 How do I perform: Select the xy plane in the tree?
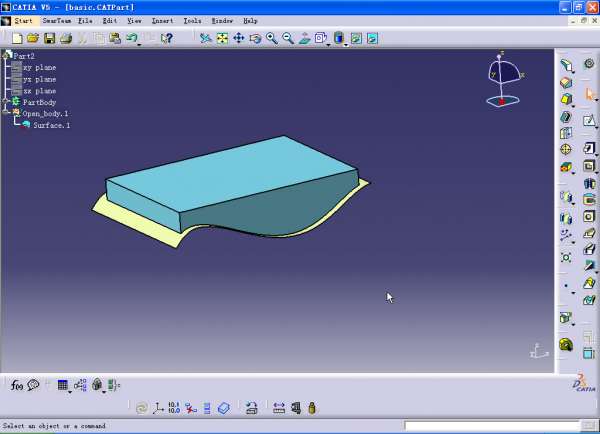pyautogui.click(x=39, y=67)
